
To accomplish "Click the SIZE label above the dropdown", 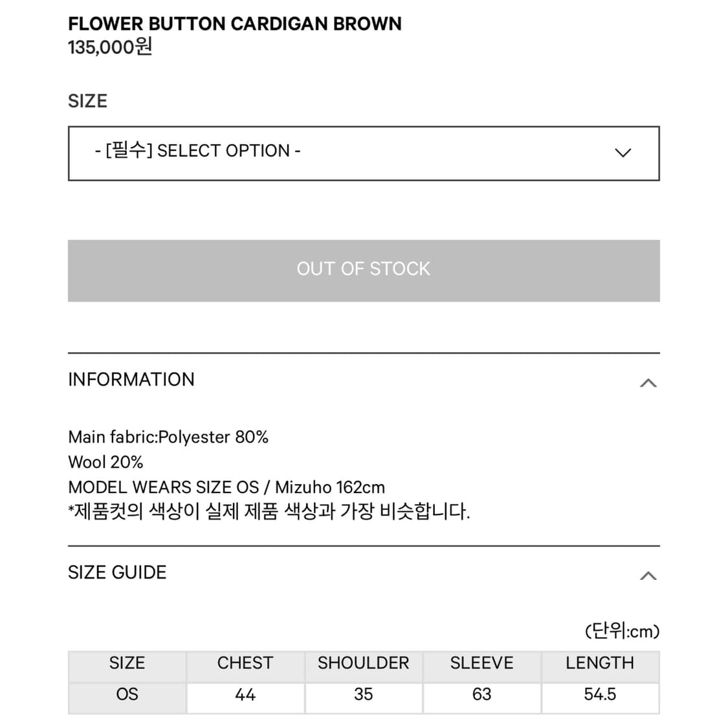I will click(87, 101).
